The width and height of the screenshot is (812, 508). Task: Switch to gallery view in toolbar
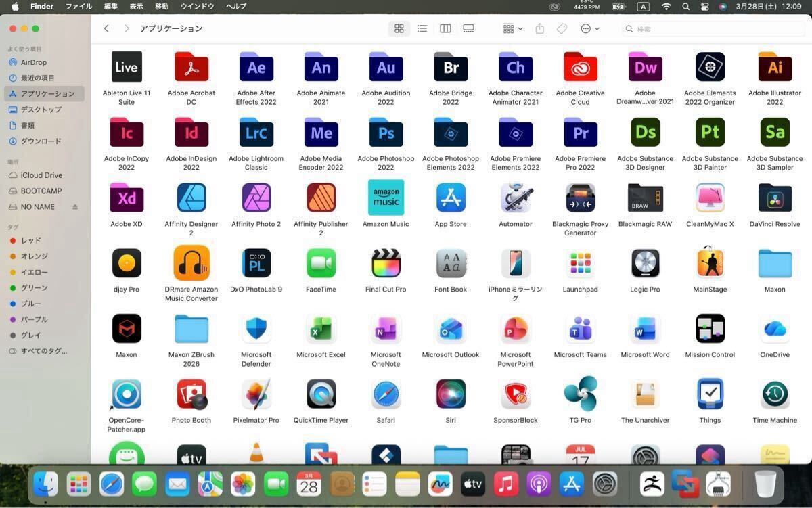click(468, 28)
